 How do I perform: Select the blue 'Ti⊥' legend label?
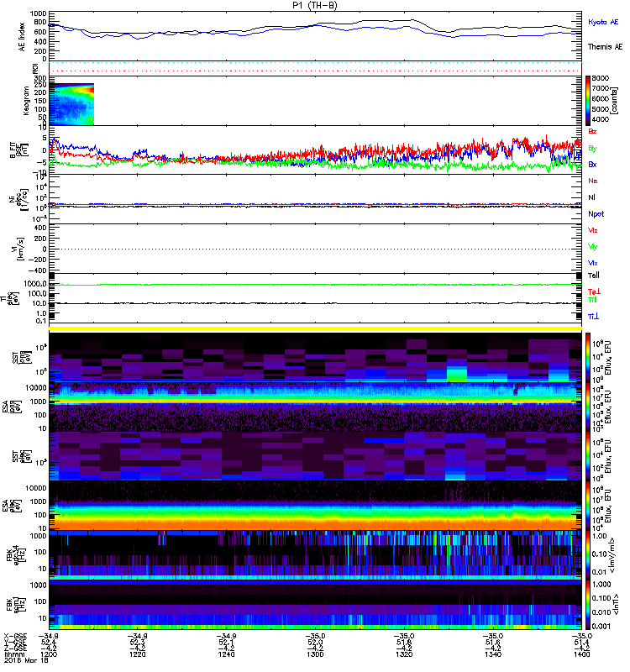pyautogui.click(x=593, y=317)
